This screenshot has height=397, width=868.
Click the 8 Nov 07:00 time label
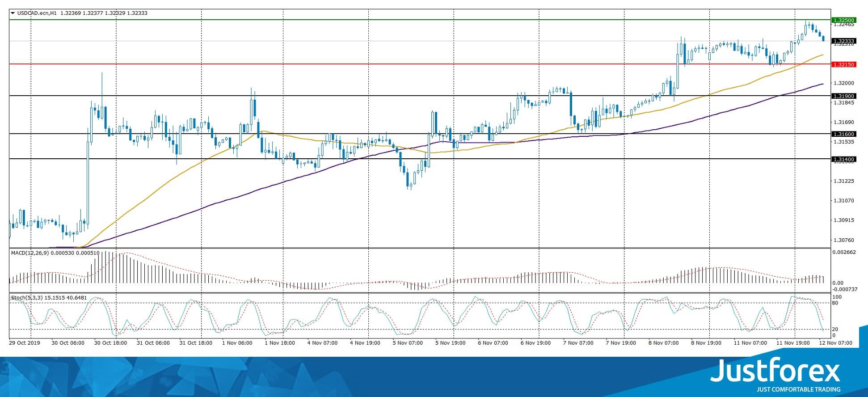tap(663, 343)
